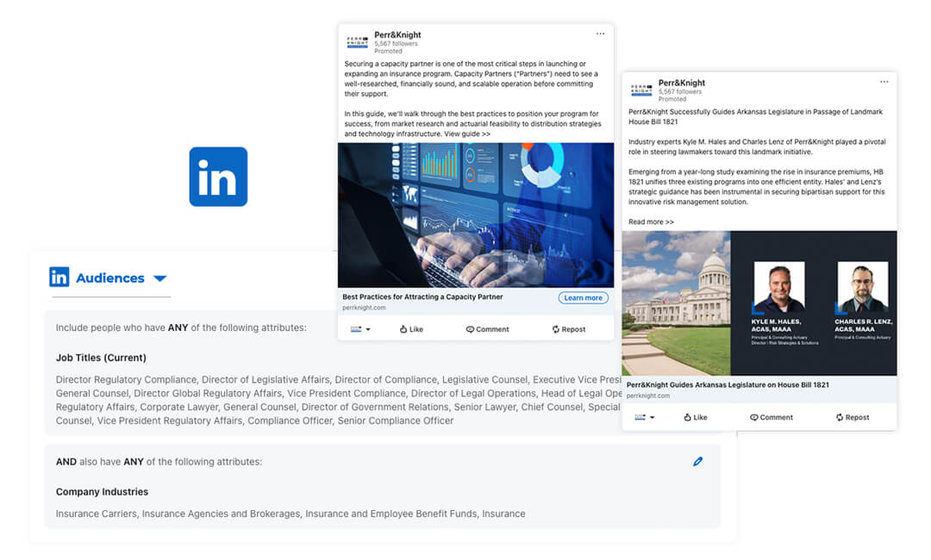
Task: Click the Learn more button
Action: (583, 298)
